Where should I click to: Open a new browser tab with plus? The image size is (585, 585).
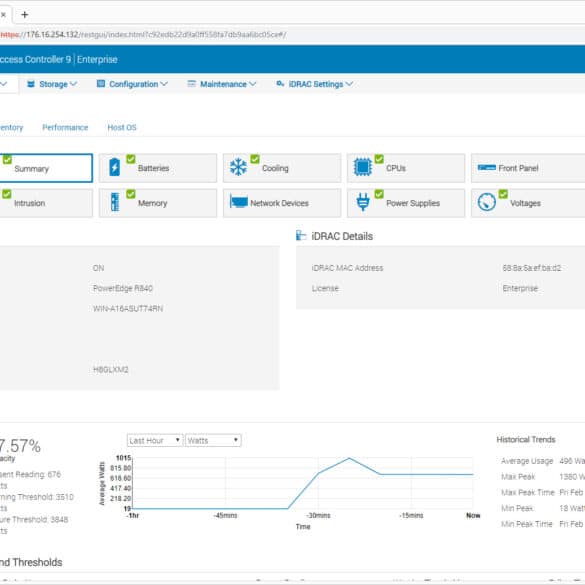coord(25,15)
